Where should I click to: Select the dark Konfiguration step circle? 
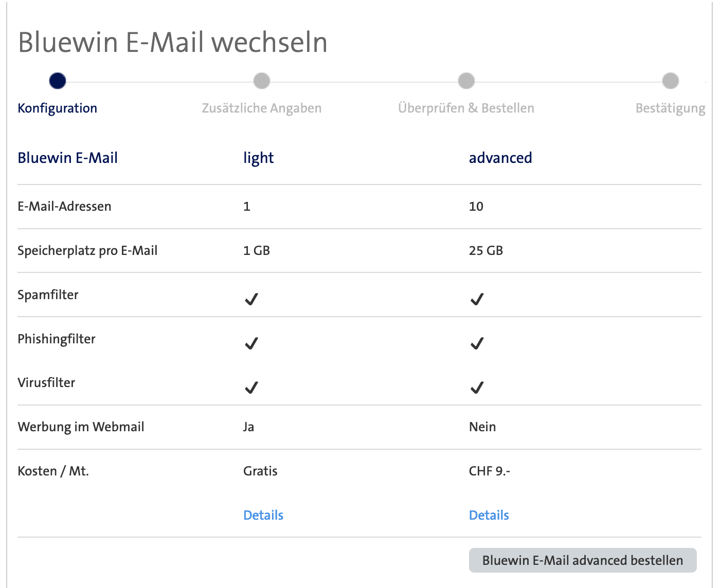pyautogui.click(x=58, y=81)
